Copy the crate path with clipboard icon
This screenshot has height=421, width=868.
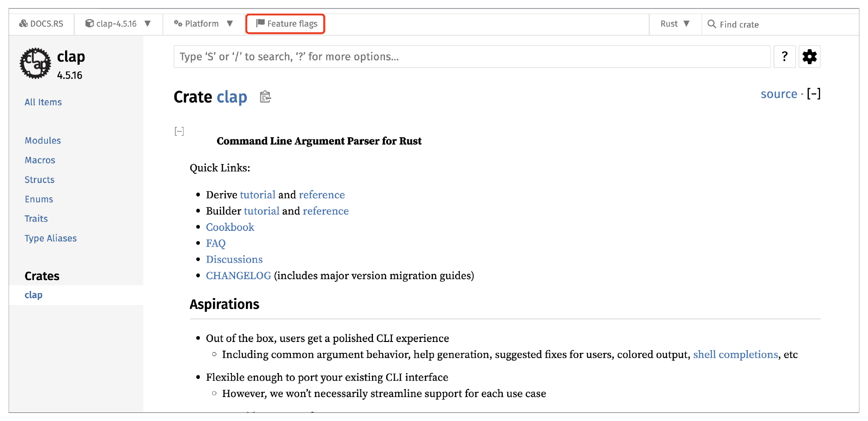265,97
